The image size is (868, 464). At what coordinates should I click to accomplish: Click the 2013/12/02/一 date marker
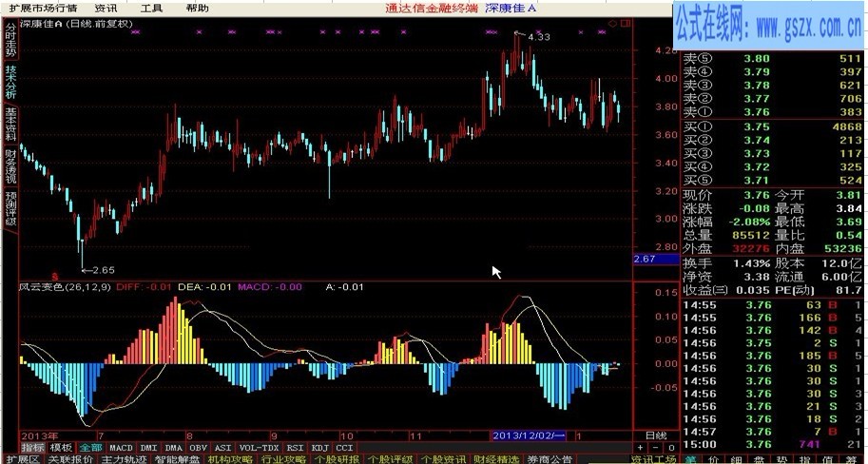528,435
